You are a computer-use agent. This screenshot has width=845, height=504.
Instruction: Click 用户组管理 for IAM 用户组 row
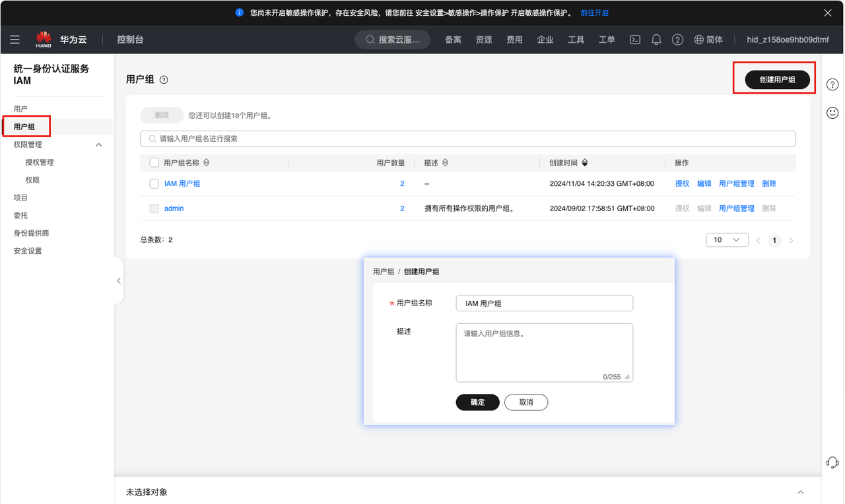click(x=737, y=183)
